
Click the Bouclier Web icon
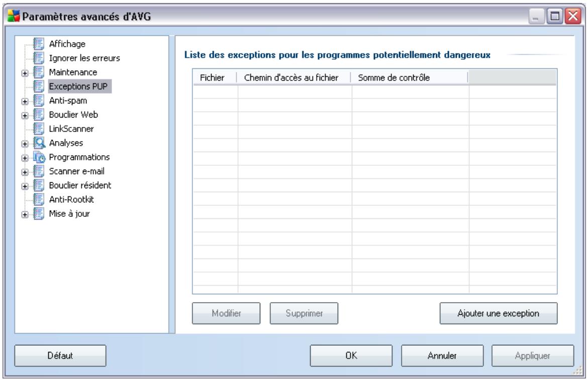point(39,114)
